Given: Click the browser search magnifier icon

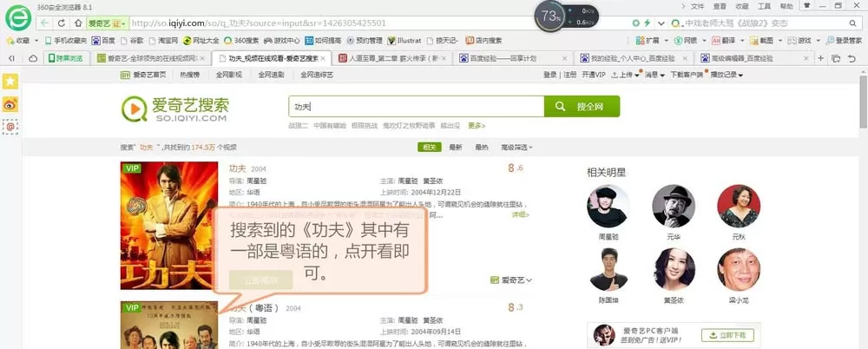Looking at the screenshot, I should point(853,23).
